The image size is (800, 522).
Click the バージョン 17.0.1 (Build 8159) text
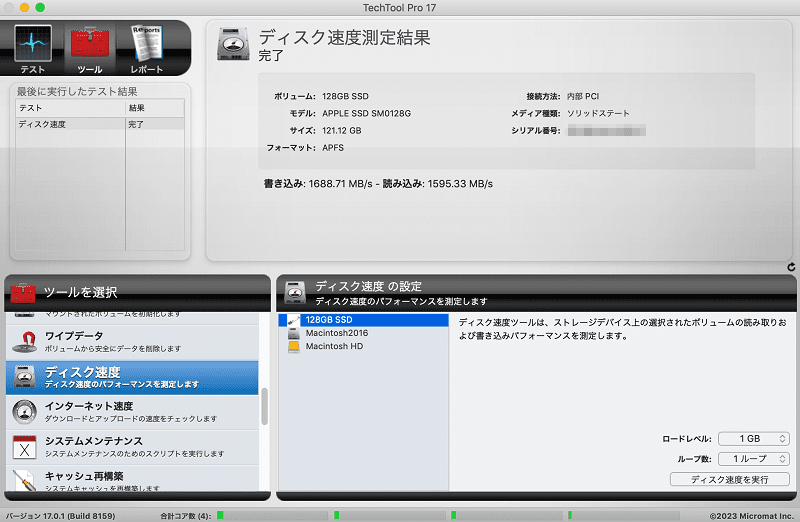click(x=60, y=516)
